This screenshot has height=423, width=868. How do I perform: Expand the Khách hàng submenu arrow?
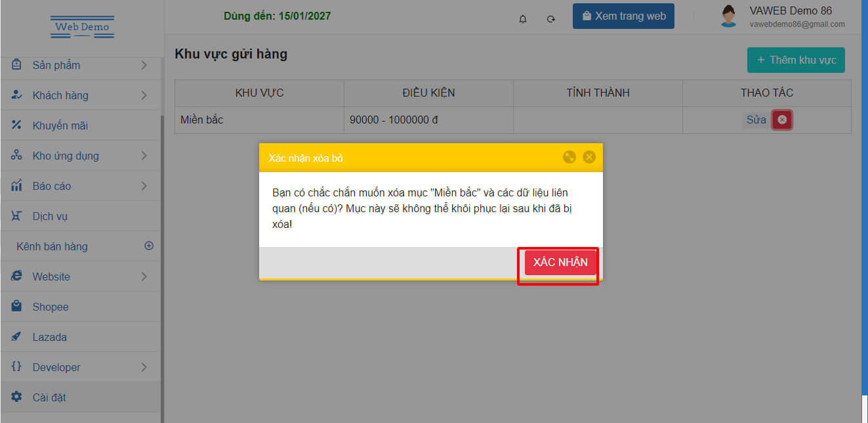pyautogui.click(x=144, y=95)
